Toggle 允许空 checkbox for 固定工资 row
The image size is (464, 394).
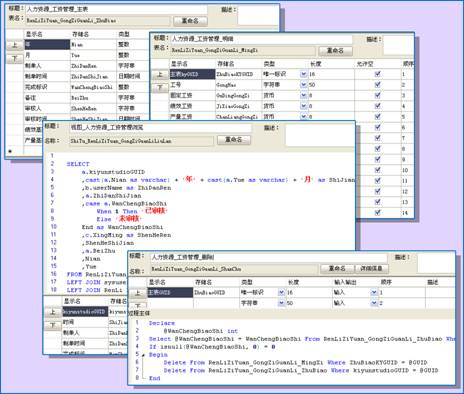(x=377, y=95)
